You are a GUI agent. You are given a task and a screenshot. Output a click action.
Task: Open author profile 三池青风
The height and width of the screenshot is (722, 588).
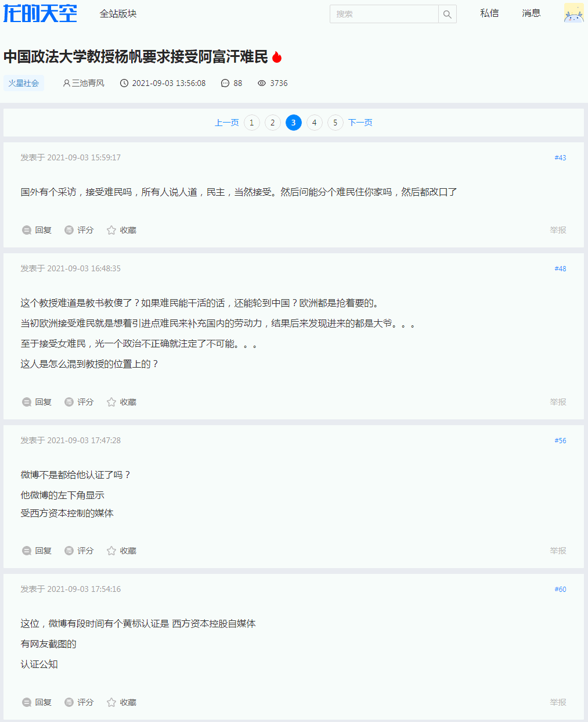[x=88, y=83]
